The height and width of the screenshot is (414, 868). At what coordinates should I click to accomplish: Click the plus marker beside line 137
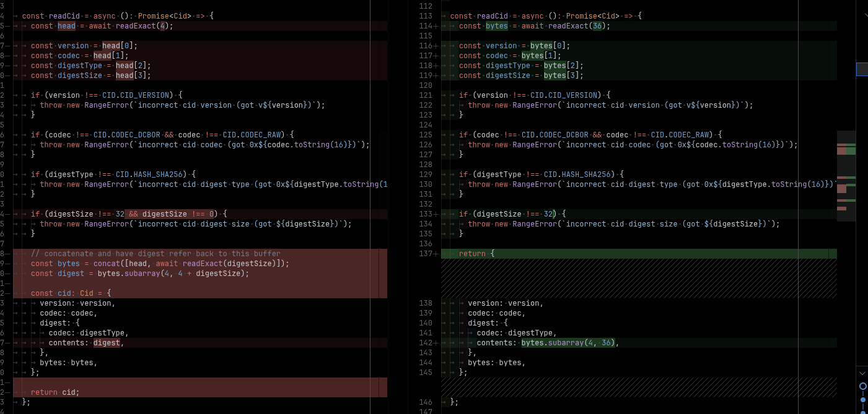(x=436, y=254)
